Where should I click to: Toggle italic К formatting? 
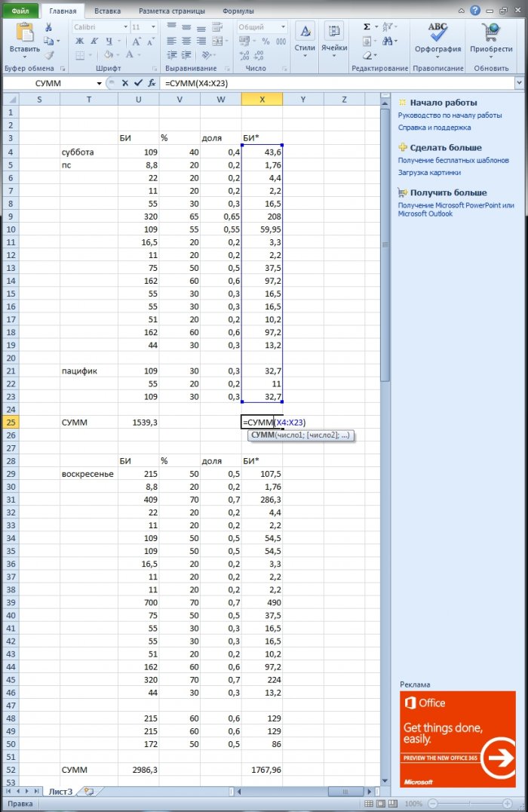[94, 41]
